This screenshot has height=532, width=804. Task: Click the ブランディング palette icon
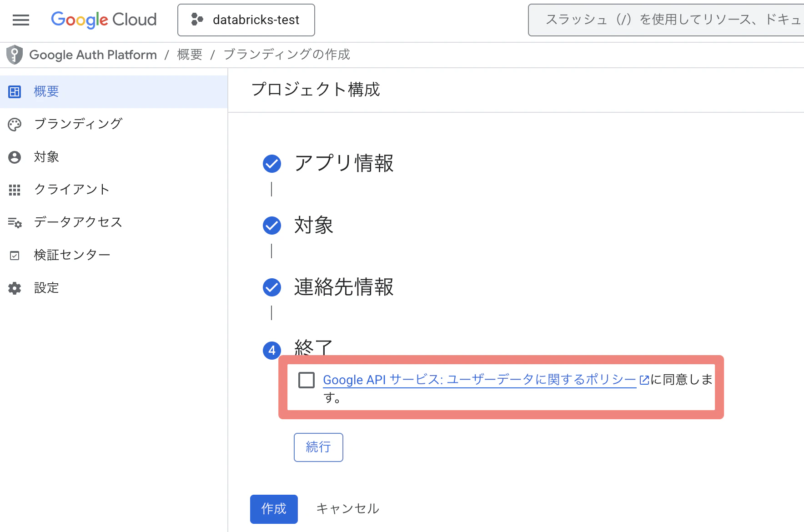(x=15, y=125)
